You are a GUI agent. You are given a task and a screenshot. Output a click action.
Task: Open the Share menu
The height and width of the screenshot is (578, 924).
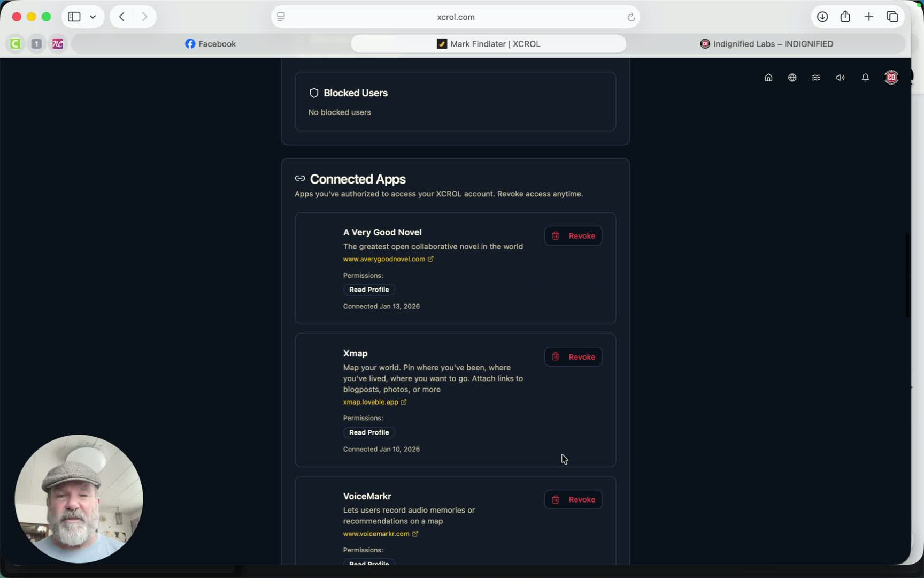(x=845, y=17)
